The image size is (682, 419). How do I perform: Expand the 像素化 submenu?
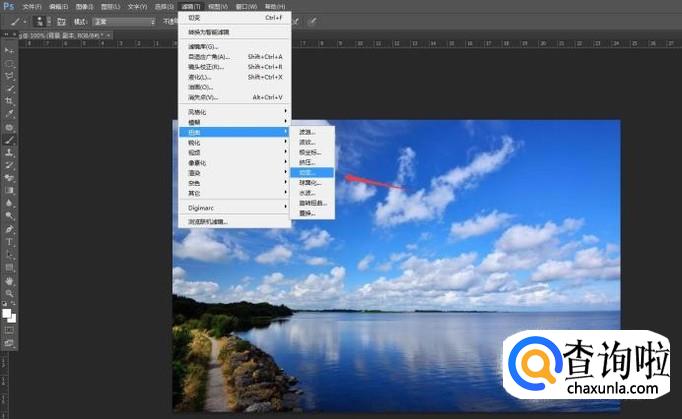click(x=234, y=163)
